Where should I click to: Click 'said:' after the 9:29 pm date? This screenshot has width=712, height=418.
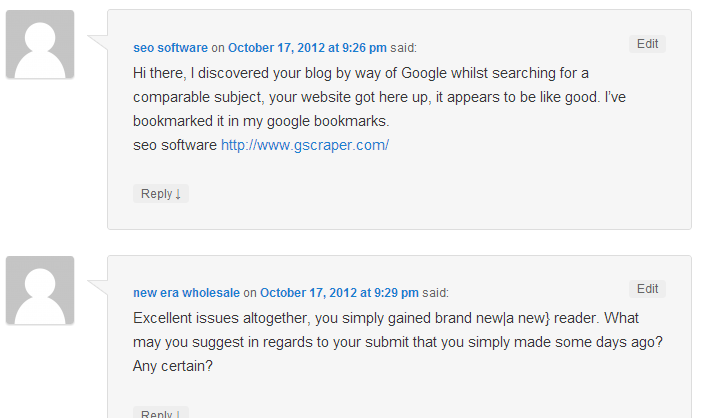coord(435,293)
